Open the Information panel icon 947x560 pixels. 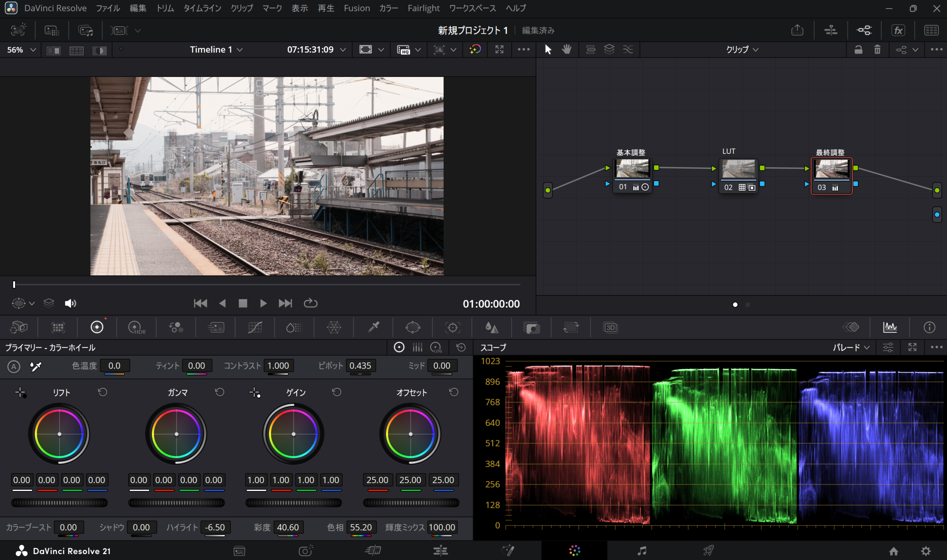tap(929, 327)
